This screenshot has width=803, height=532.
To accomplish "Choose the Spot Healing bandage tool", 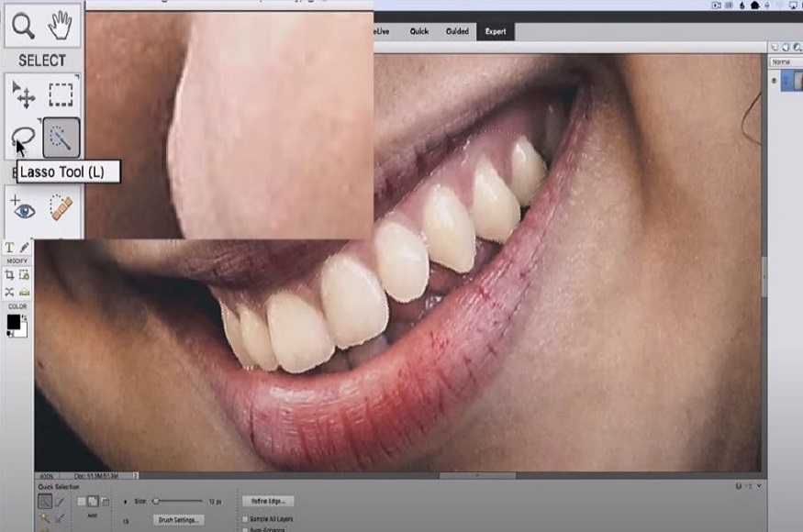I will [x=61, y=207].
